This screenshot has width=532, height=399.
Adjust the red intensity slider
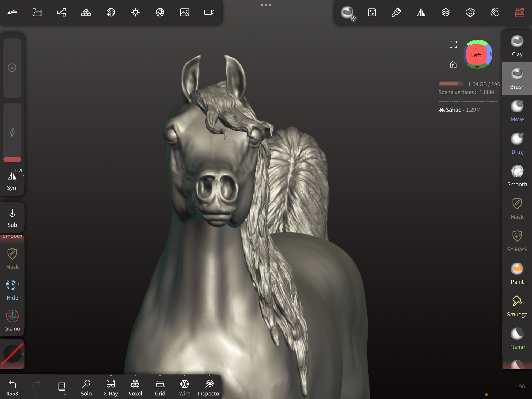coord(12,159)
